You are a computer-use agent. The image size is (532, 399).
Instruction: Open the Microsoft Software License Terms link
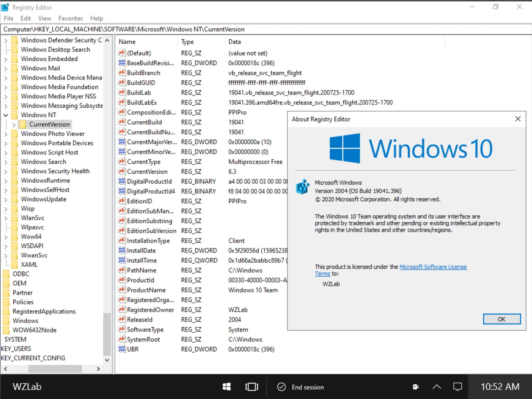click(x=433, y=267)
